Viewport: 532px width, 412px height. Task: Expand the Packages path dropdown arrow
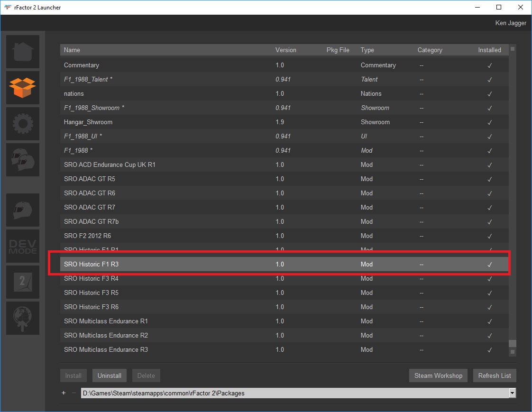coord(512,393)
